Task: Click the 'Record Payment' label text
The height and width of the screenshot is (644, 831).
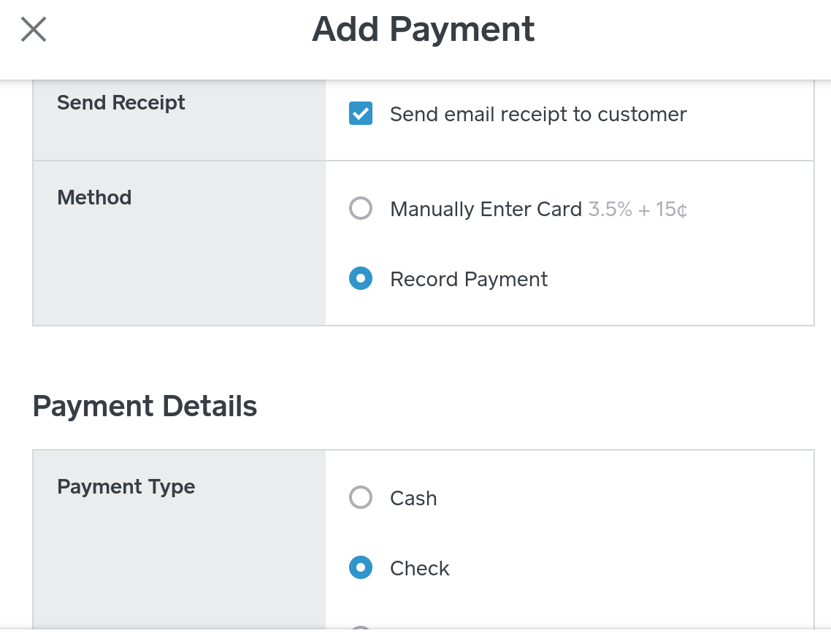Action: pyautogui.click(x=469, y=280)
